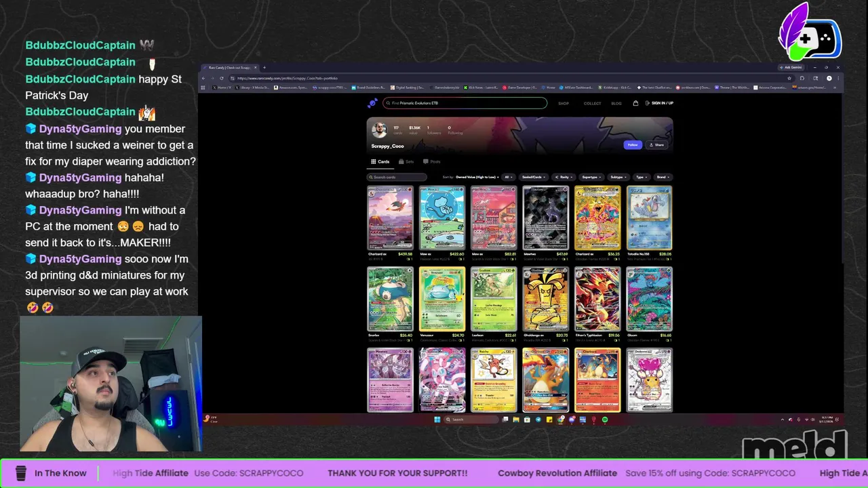Image resolution: width=868 pixels, height=488 pixels.
Task: Open the Ethan's Typhlosion card
Action: tap(597, 299)
